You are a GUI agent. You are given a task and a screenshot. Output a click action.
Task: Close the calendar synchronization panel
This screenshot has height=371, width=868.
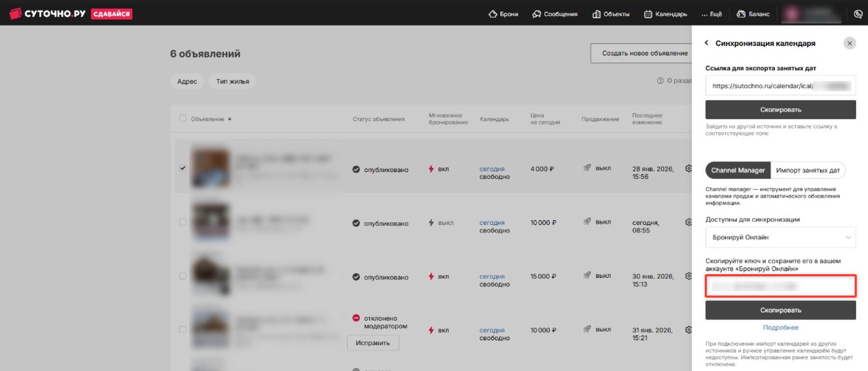click(x=849, y=43)
